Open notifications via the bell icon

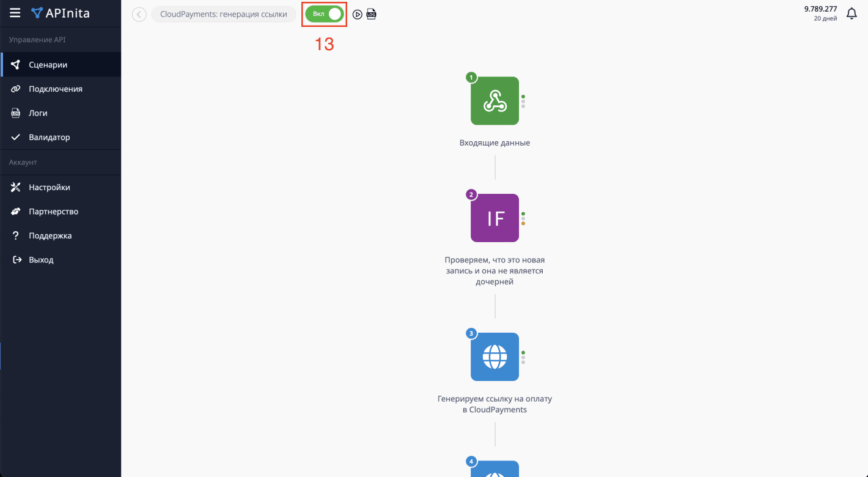[x=851, y=12]
